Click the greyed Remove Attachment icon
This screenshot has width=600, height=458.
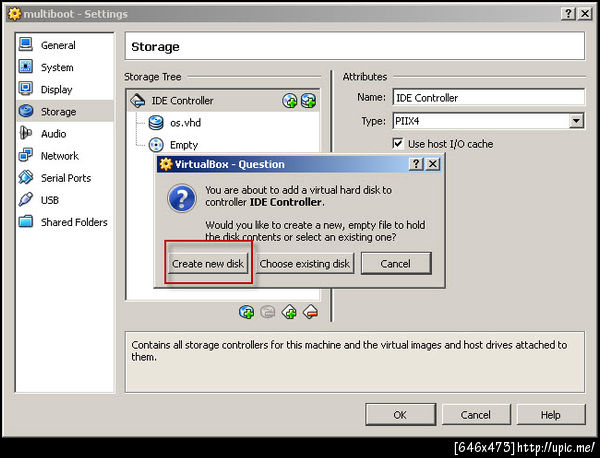click(x=267, y=312)
